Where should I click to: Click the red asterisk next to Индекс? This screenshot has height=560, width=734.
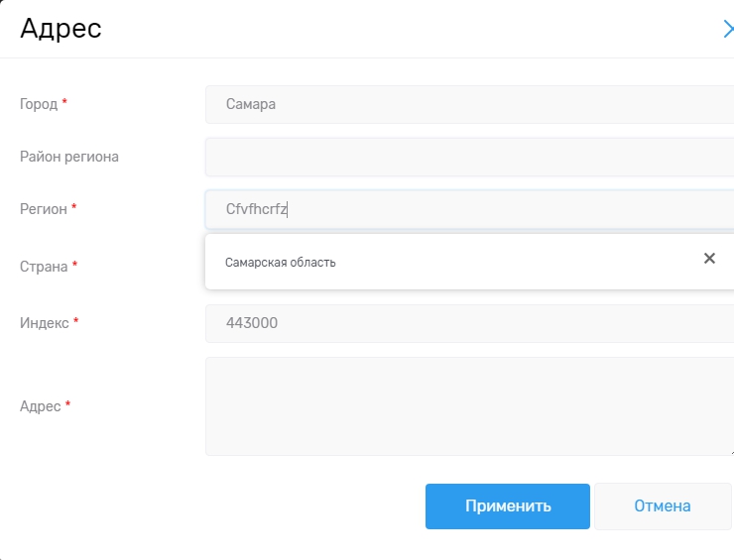tap(76, 321)
